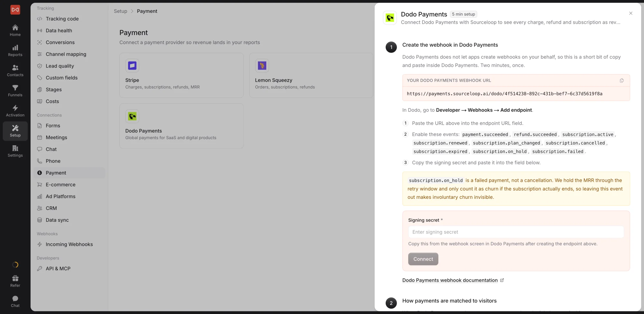Viewport: 644px width, 314px height.
Task: Open Conversions menu item
Action: pyautogui.click(x=69, y=42)
